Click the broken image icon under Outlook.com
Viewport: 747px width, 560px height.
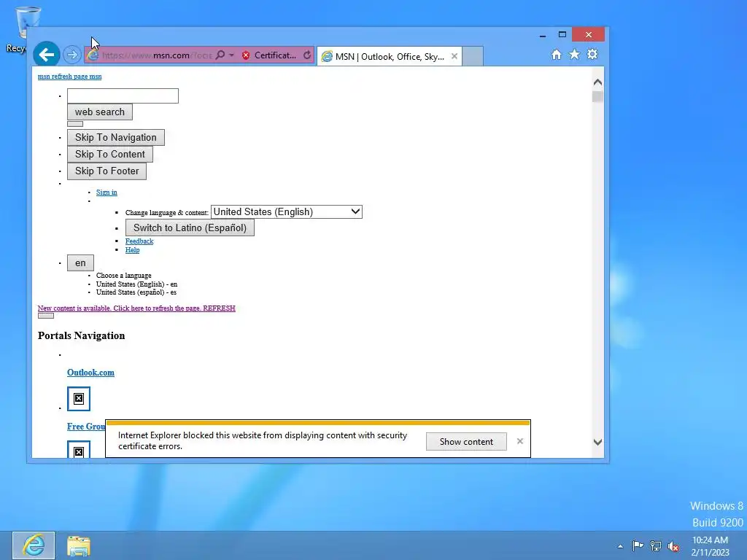(x=79, y=399)
